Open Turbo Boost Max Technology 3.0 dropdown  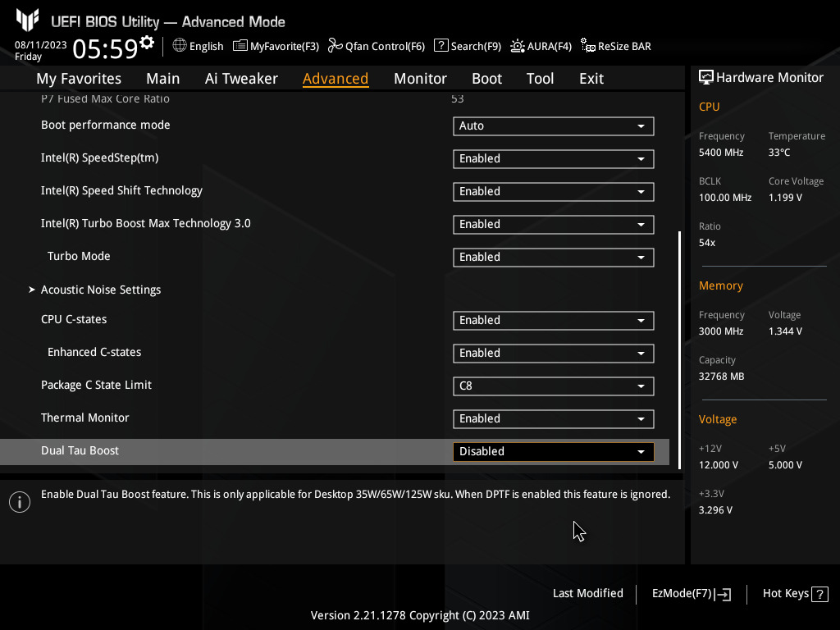click(554, 225)
